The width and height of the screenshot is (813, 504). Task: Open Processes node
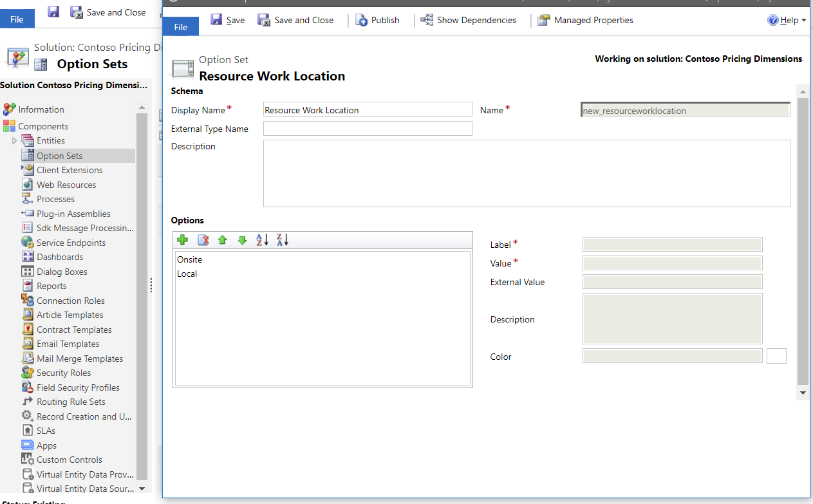tap(55, 199)
